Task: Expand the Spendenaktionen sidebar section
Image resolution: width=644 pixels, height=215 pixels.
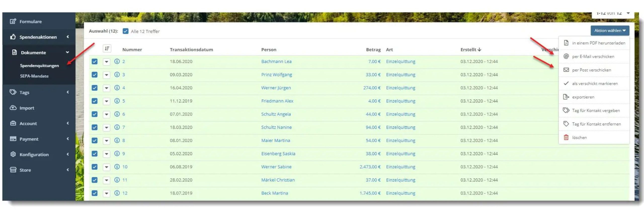Action: click(38, 37)
